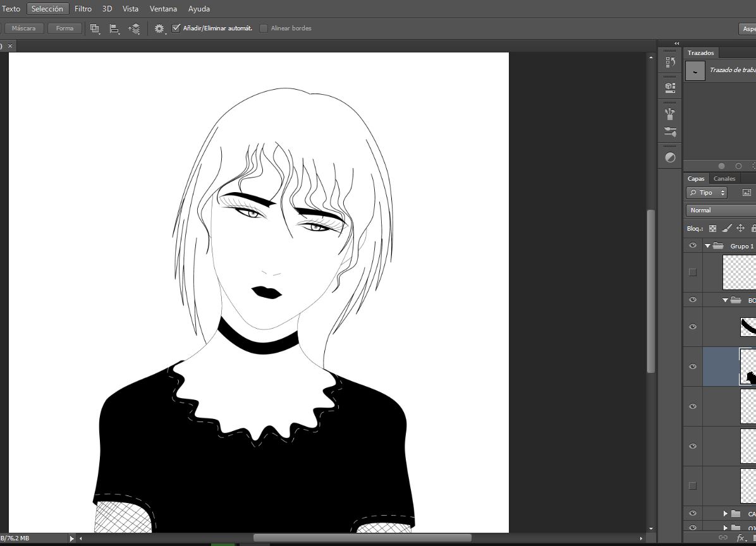Close the open document tab
Image resolution: width=756 pixels, height=546 pixels.
(x=9, y=45)
